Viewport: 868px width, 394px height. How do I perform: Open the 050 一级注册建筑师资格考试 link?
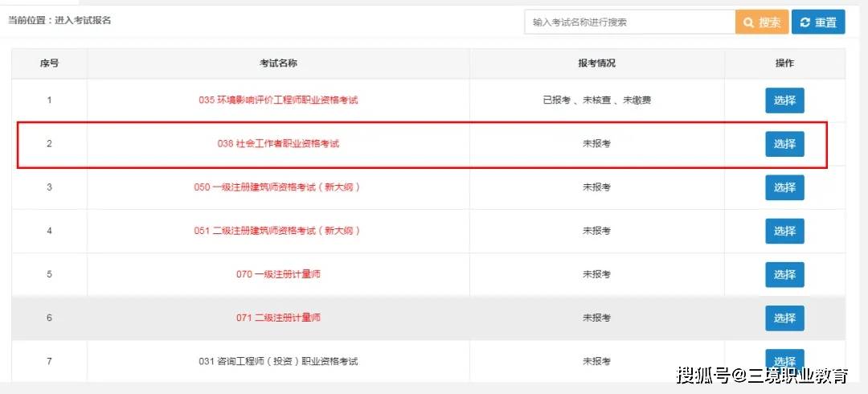(278, 187)
